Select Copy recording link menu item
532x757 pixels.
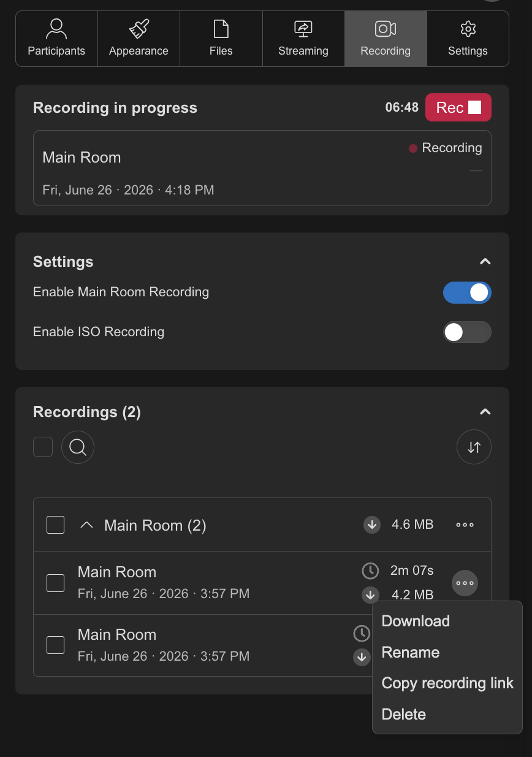click(447, 683)
